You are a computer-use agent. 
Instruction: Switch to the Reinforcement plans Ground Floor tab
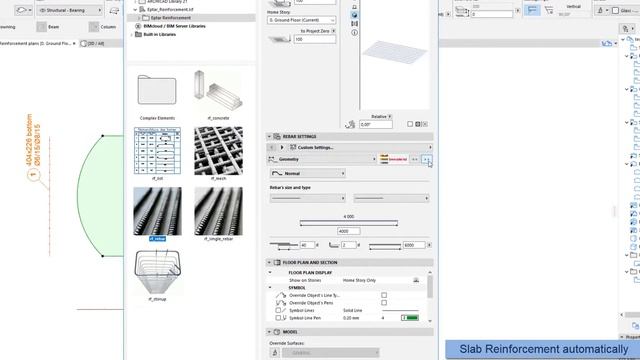click(37, 44)
